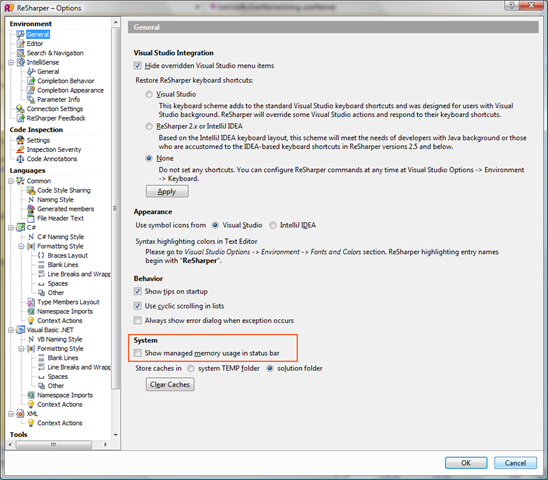548x480 pixels.
Task: Store caches in solution folder
Action: point(270,368)
